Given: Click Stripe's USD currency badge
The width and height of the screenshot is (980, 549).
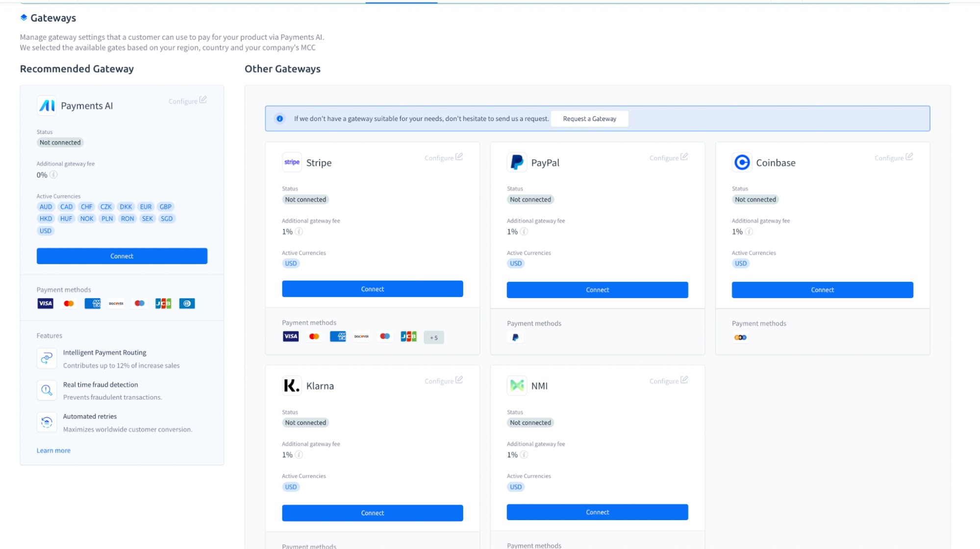Looking at the screenshot, I should point(291,263).
